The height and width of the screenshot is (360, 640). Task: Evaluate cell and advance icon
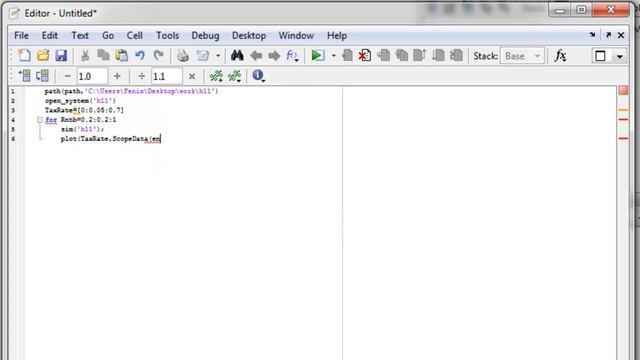42,76
